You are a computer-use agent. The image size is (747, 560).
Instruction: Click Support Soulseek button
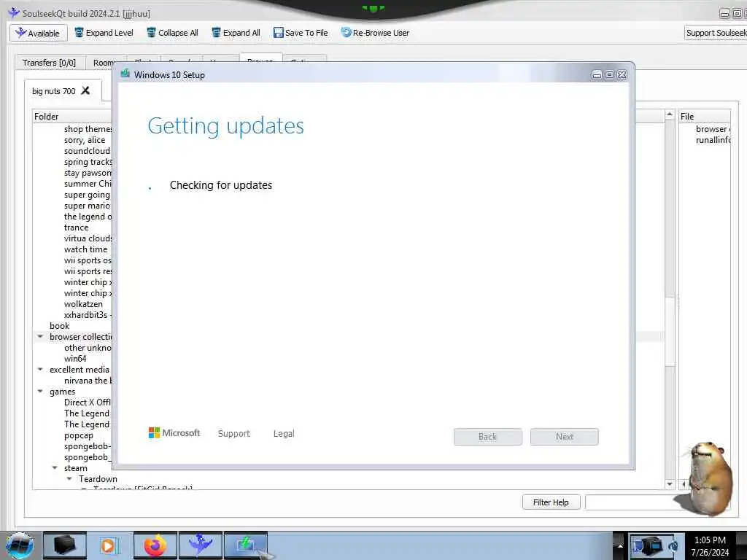716,33
